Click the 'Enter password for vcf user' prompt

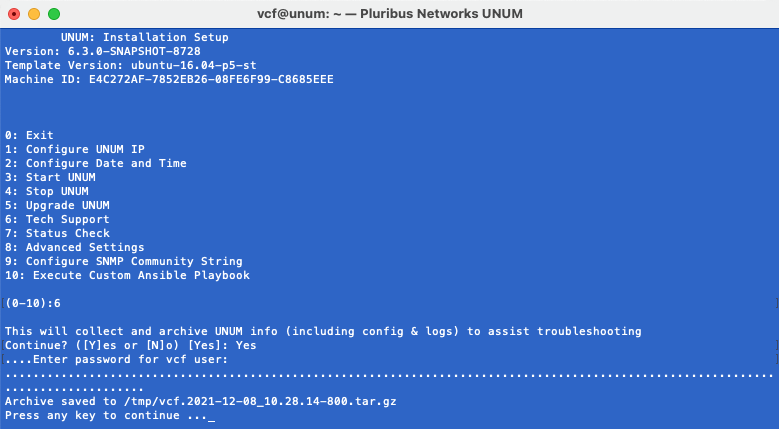(x=116, y=359)
